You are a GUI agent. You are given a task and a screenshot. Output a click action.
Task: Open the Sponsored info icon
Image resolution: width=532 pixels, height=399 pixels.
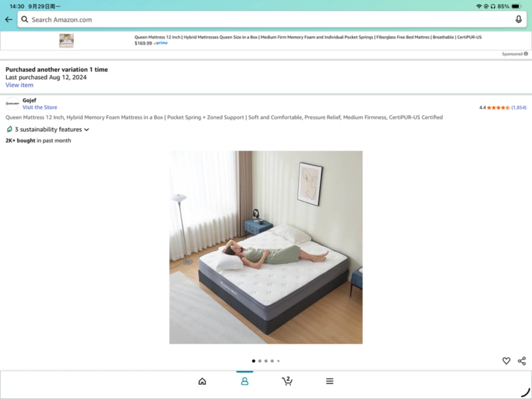coord(526,54)
